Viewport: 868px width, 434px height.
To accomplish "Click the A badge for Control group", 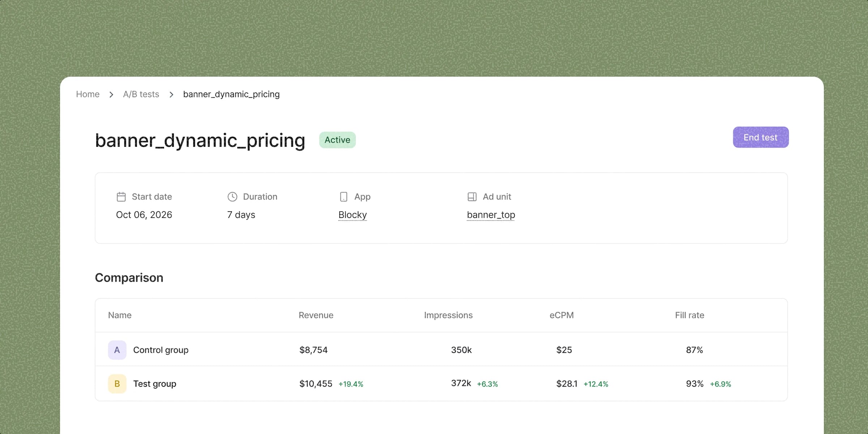I will point(117,350).
